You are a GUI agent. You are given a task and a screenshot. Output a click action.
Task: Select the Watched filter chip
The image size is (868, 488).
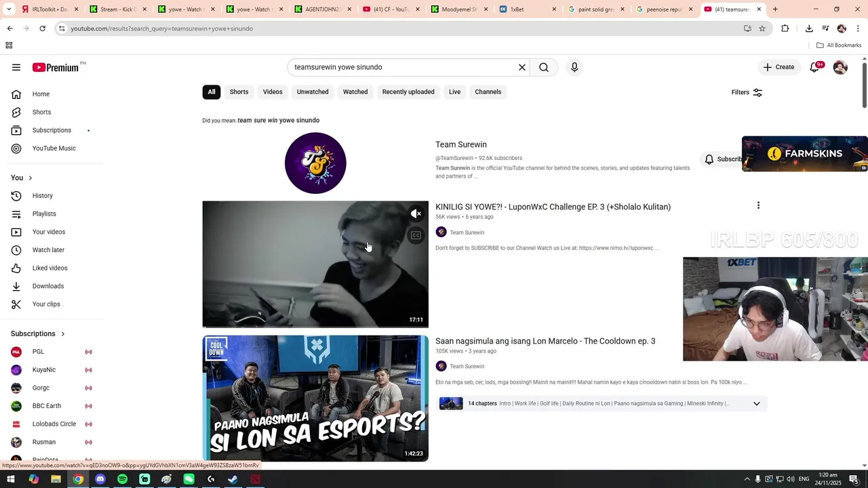pos(355,92)
